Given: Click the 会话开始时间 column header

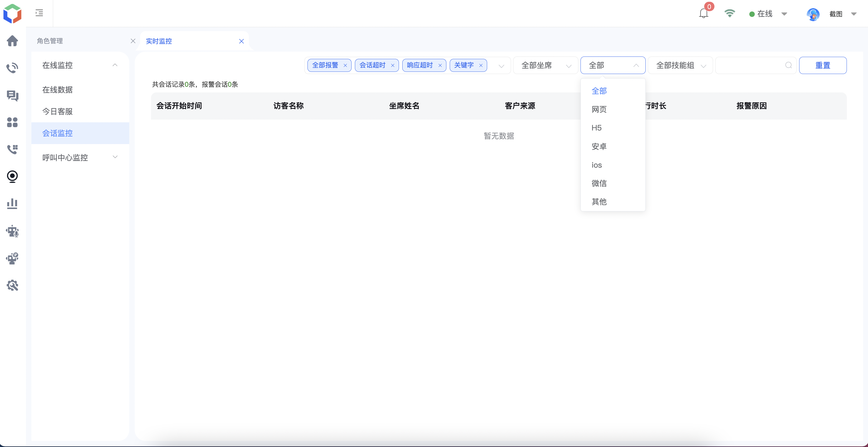Looking at the screenshot, I should click(x=179, y=106).
